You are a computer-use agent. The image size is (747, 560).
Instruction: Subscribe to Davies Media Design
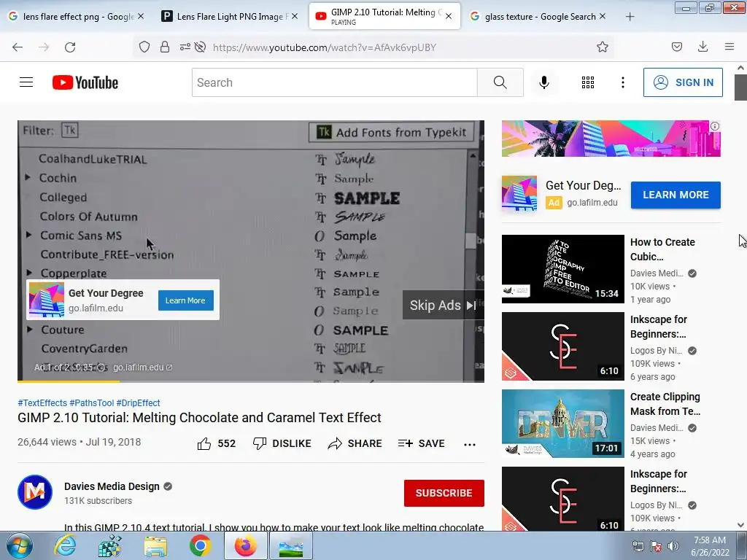[x=444, y=493]
